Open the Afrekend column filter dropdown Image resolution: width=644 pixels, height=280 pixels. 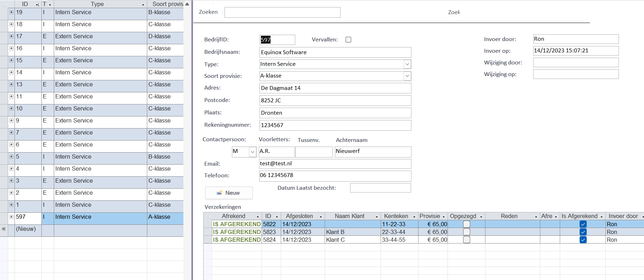258,216
